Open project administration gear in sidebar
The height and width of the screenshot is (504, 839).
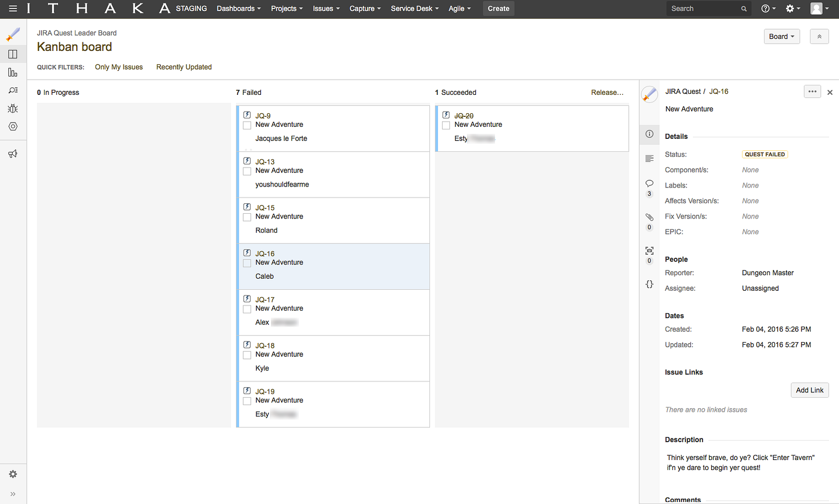(13, 474)
